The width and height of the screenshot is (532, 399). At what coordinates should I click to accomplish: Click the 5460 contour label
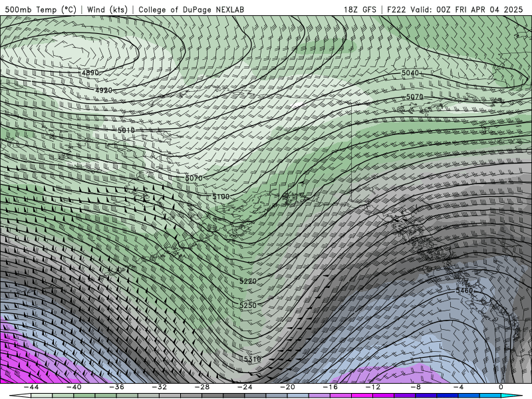(x=464, y=291)
